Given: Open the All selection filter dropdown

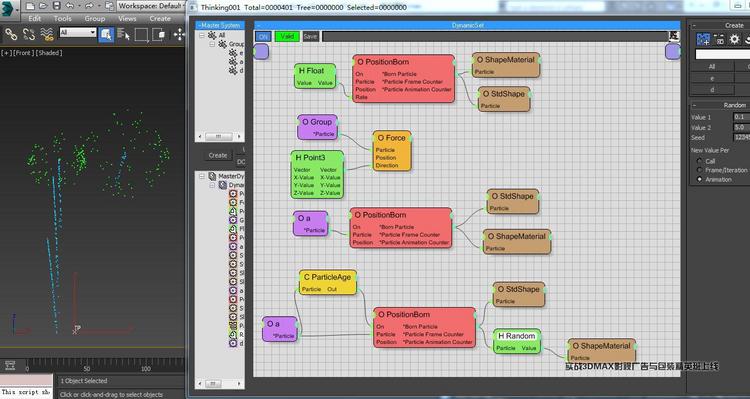Looking at the screenshot, I should point(77,32).
